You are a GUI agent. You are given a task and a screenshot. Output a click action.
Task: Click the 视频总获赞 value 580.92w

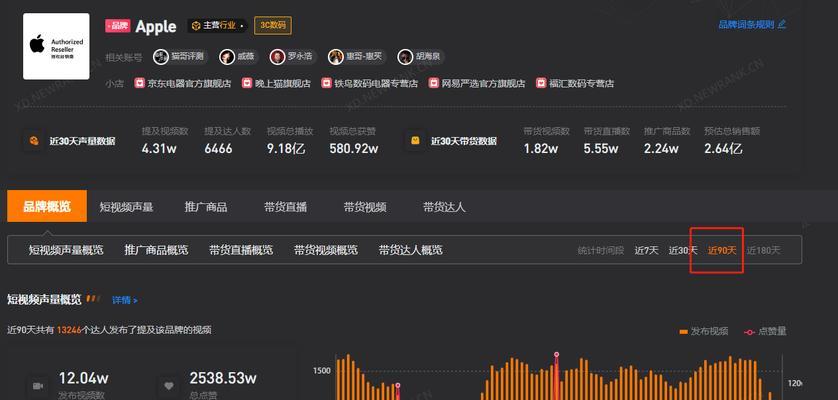[x=354, y=149]
